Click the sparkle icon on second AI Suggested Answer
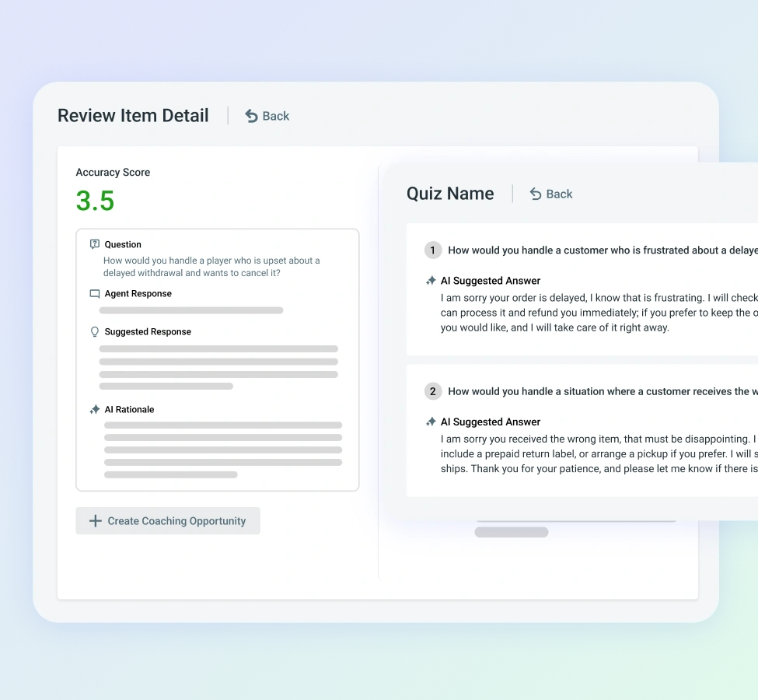Image resolution: width=758 pixels, height=700 pixels. click(431, 422)
